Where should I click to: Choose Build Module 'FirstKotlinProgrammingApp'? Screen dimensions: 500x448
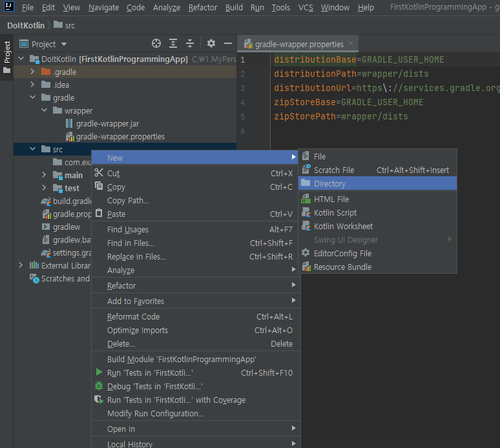click(195, 359)
